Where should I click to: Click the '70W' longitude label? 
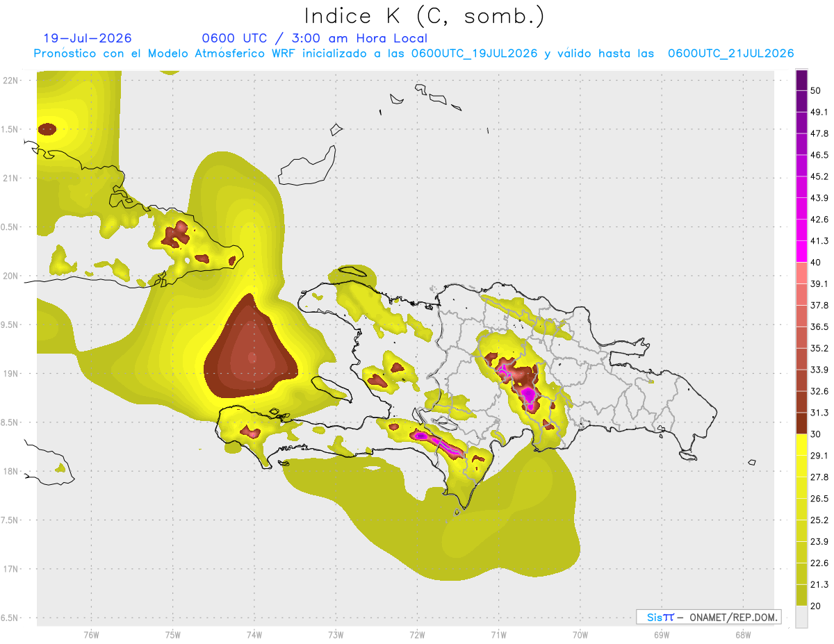[x=580, y=635]
